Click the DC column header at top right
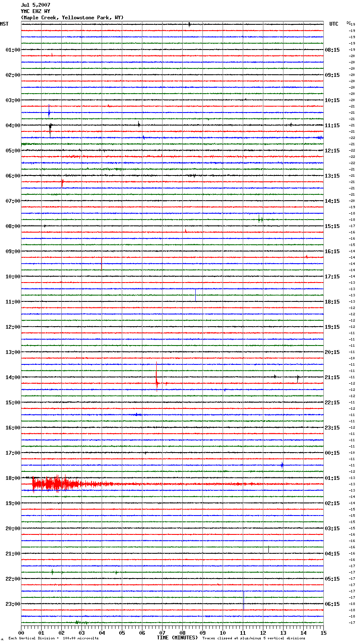The width and height of the screenshot is (357, 644). coord(349,23)
